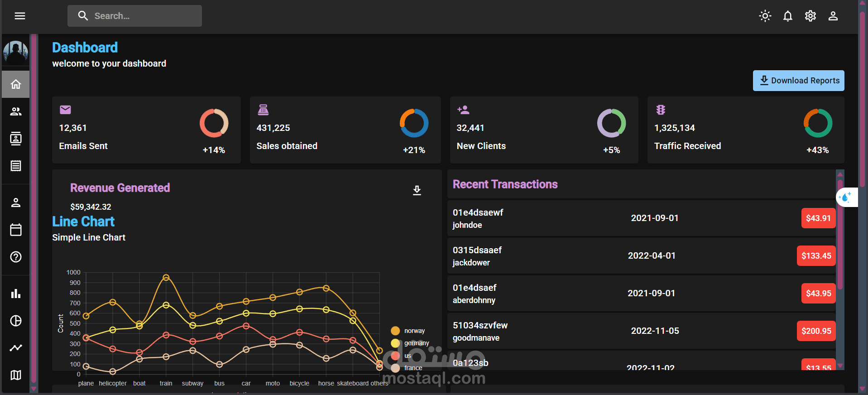868x395 pixels.
Task: Go to Home dashboard sidebar icon
Action: point(16,84)
